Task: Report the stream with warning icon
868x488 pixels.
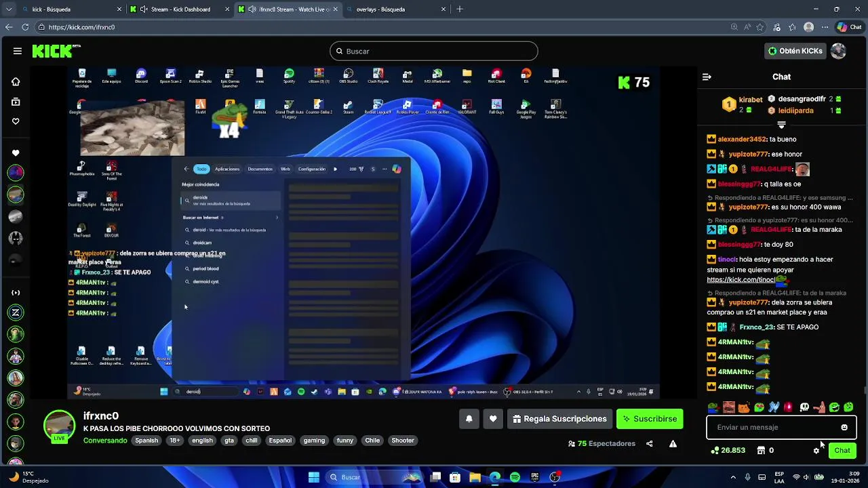Action: [673, 444]
